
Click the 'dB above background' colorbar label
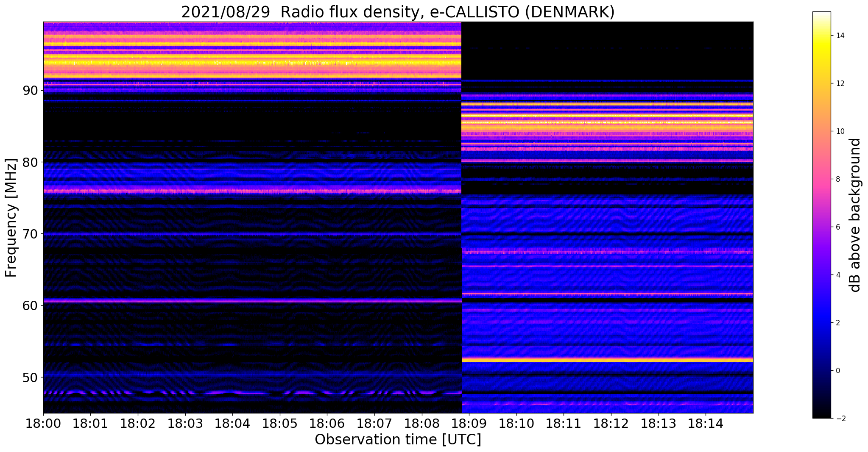pyautogui.click(x=855, y=215)
